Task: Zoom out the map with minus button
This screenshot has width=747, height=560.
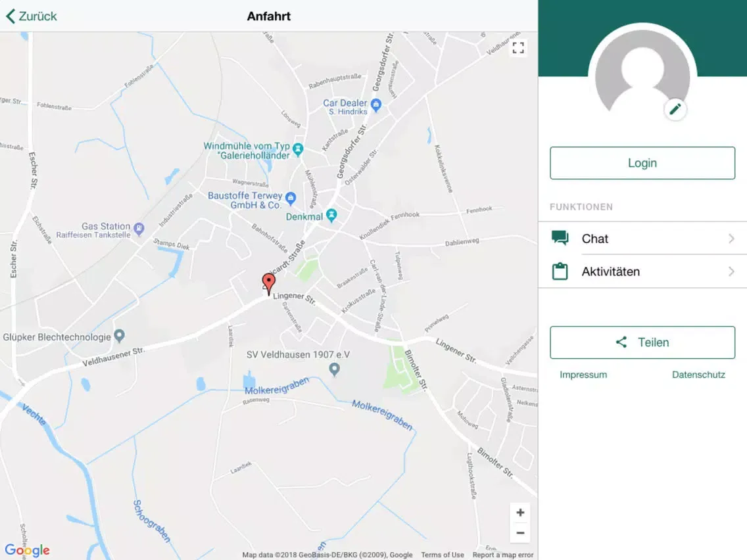Action: (520, 533)
